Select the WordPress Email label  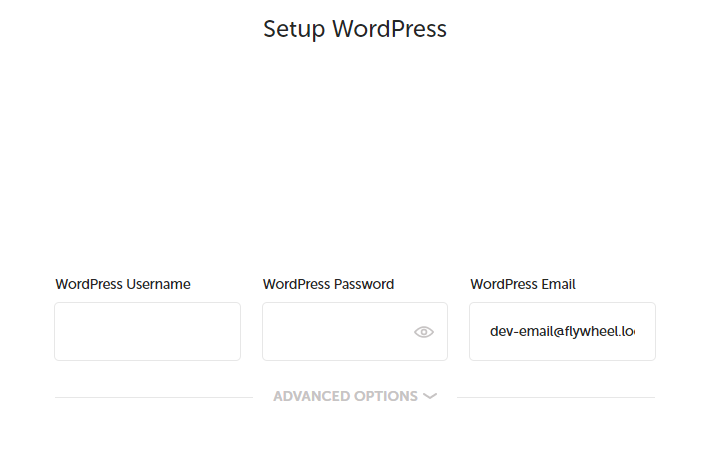[x=523, y=284]
